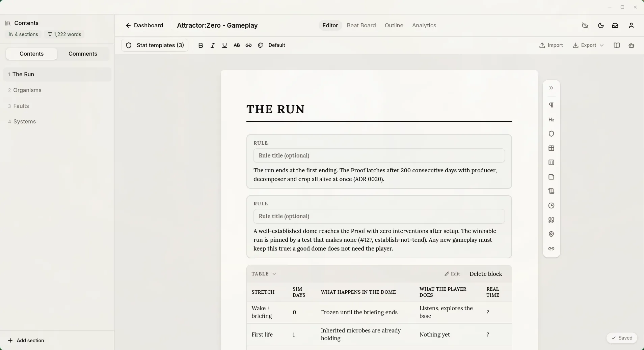Switch to the Outline tab
This screenshot has height=350, width=644.
[x=394, y=25]
